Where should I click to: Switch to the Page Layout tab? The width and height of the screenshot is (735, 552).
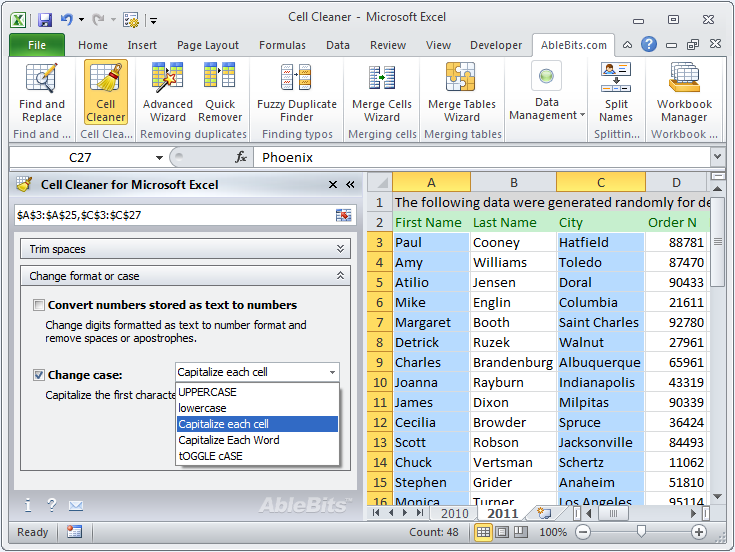[x=208, y=45]
